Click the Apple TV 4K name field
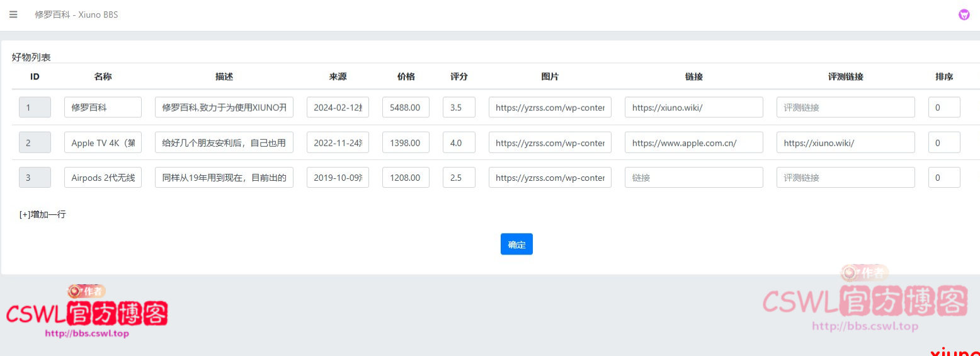 point(103,143)
